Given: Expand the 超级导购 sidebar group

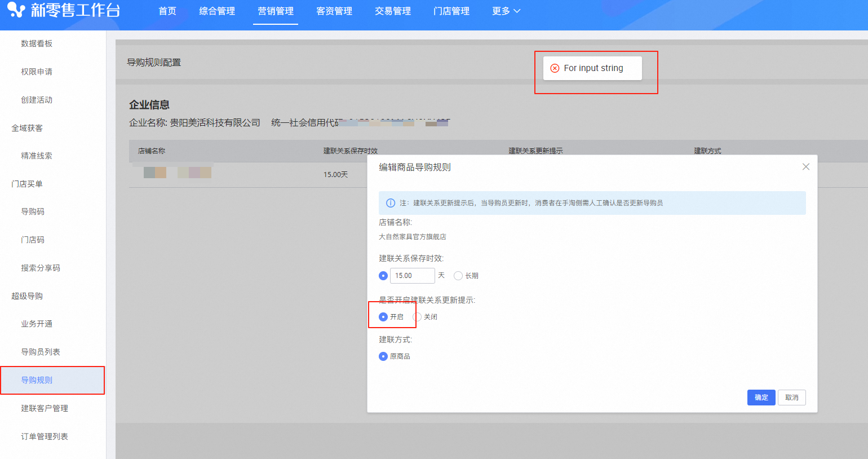Looking at the screenshot, I should pyautogui.click(x=27, y=296).
